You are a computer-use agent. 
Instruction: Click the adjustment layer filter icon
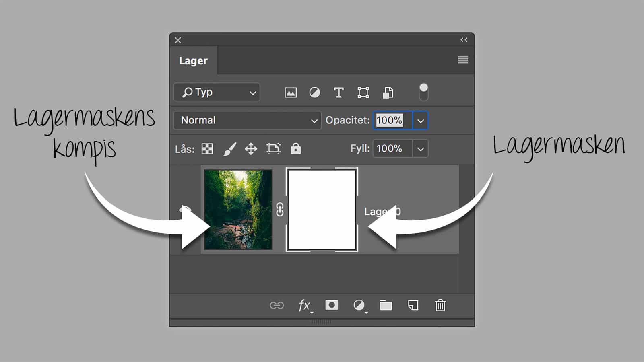click(314, 93)
